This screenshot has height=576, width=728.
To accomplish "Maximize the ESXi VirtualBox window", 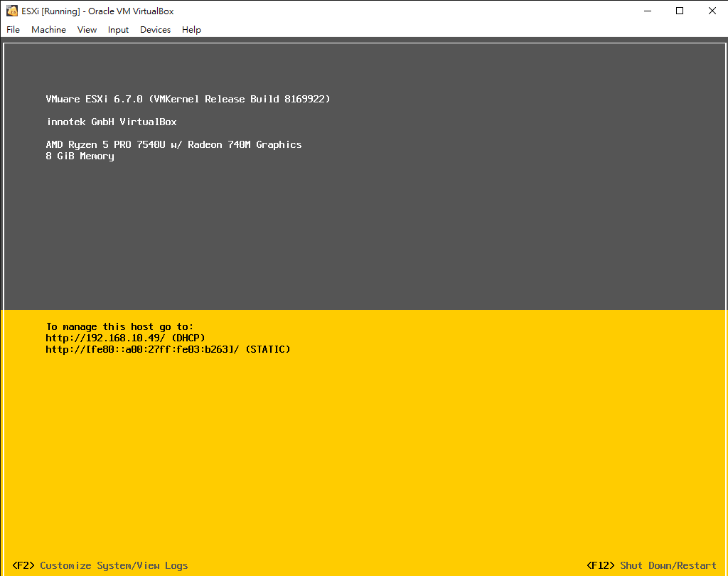I will 680,11.
